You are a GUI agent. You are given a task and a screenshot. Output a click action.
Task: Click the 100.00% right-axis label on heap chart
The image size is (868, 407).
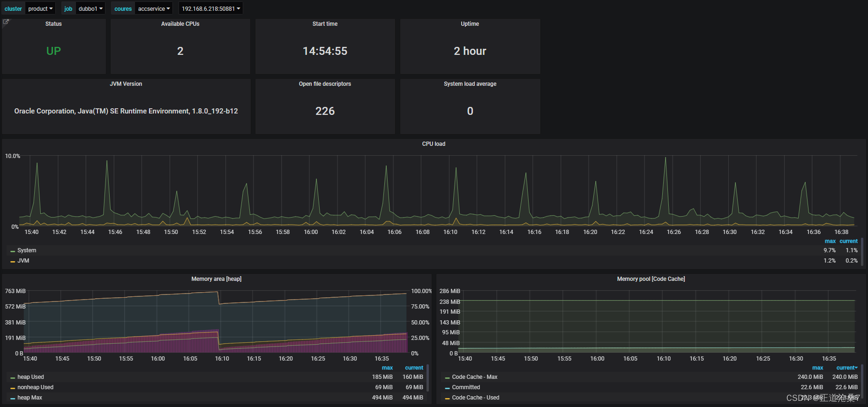point(421,291)
